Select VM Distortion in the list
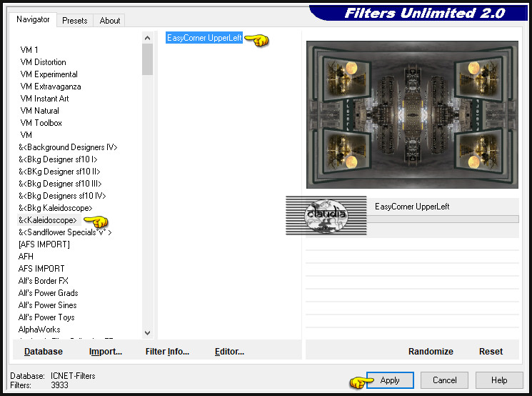 click(43, 62)
